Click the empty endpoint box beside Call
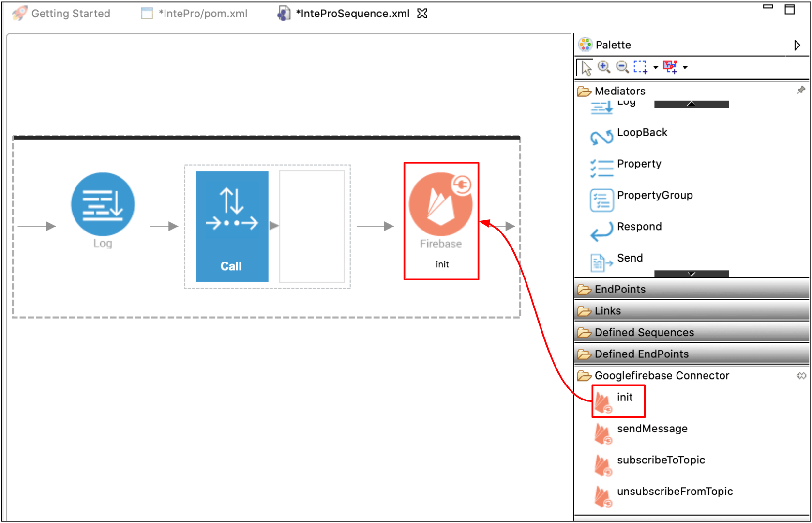 tap(312, 226)
